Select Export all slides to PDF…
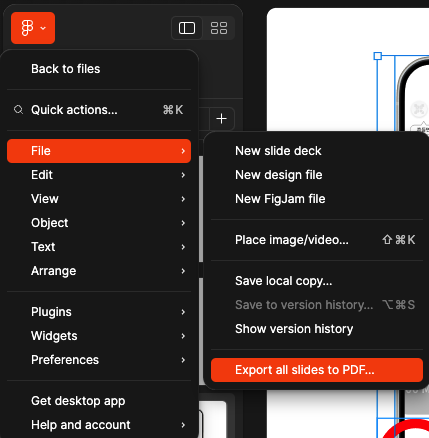Screen dimensions: 429x438 pyautogui.click(x=317, y=370)
